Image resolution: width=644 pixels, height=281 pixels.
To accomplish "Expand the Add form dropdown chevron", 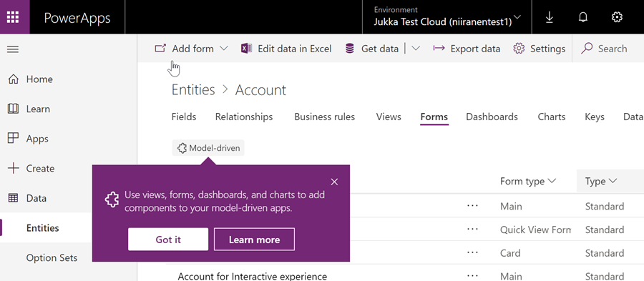I will coord(224,49).
